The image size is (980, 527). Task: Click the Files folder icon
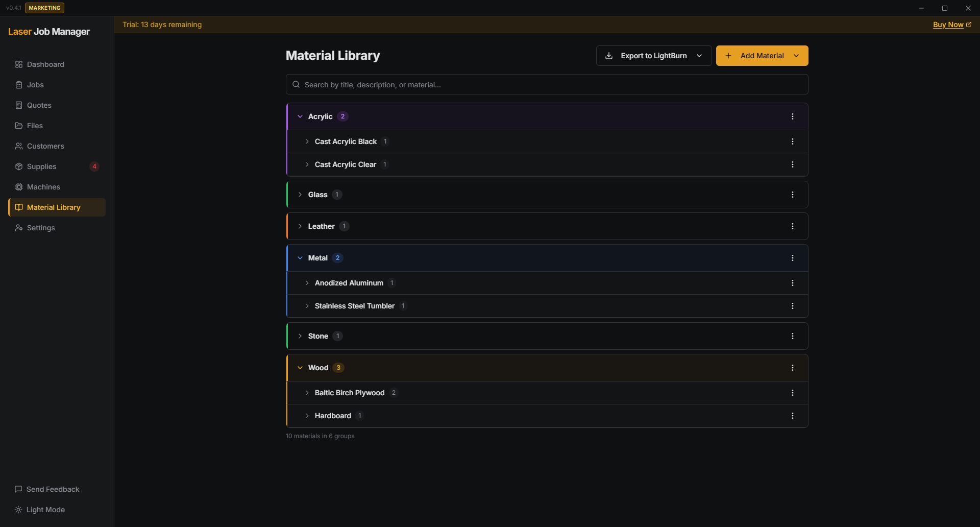click(19, 126)
